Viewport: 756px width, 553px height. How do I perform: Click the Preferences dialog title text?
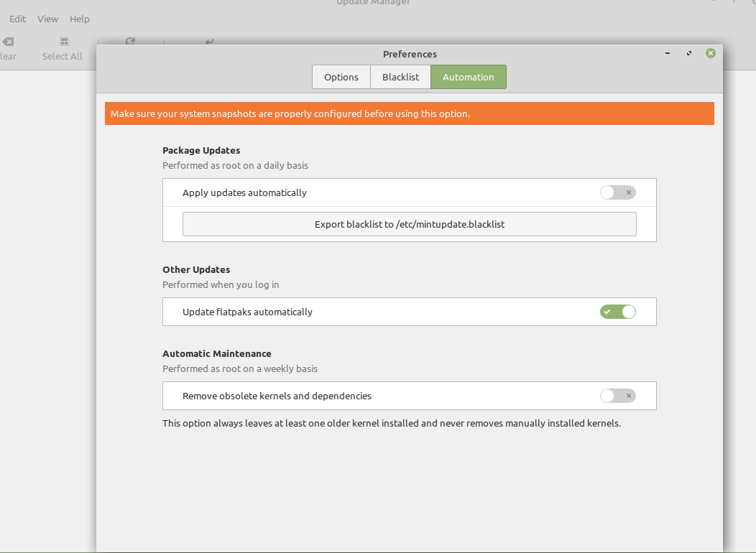410,54
